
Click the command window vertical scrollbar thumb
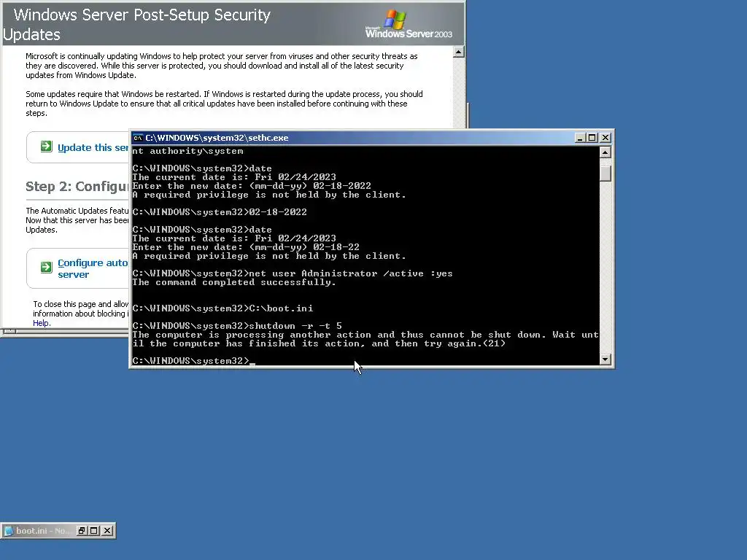click(605, 173)
